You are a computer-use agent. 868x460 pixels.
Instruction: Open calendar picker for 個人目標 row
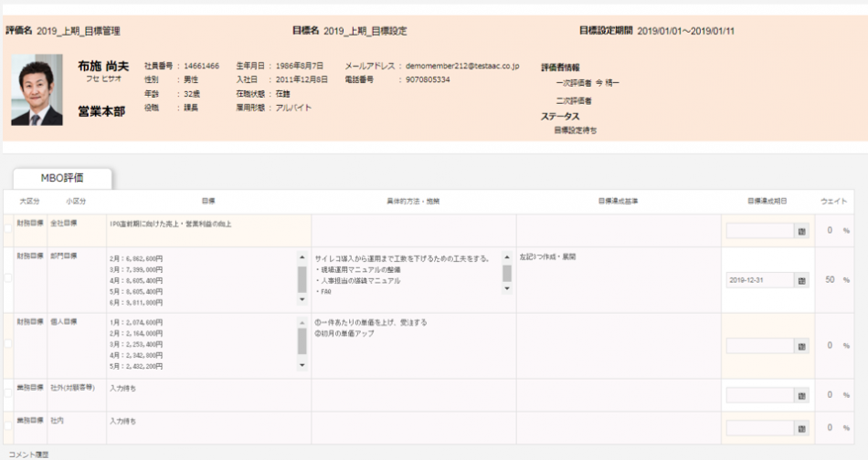pyautogui.click(x=802, y=346)
